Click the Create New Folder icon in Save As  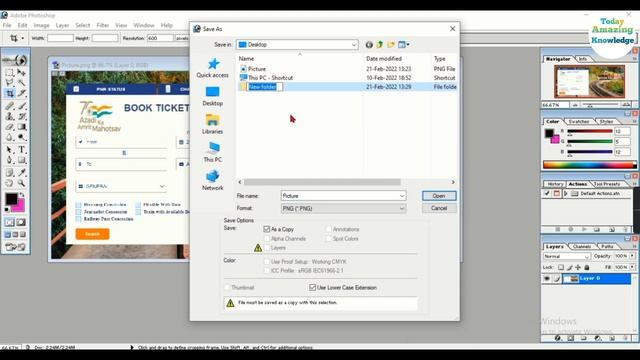point(391,44)
